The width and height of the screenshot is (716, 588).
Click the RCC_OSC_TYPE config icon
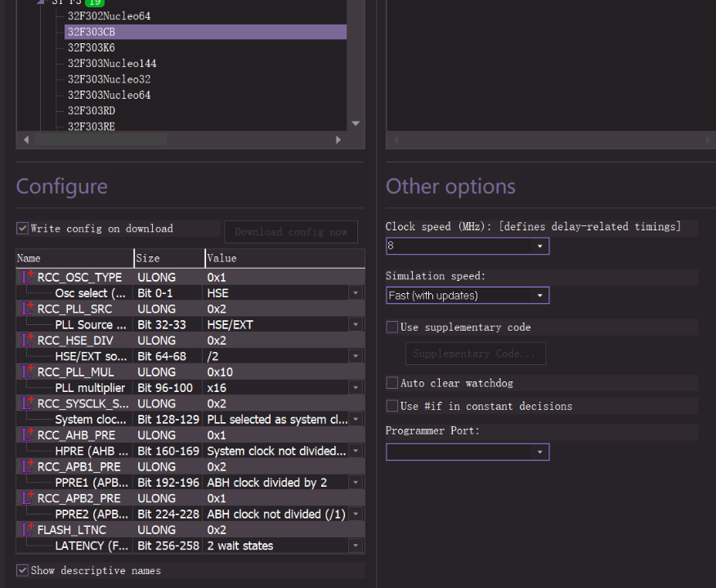pyautogui.click(x=28, y=277)
